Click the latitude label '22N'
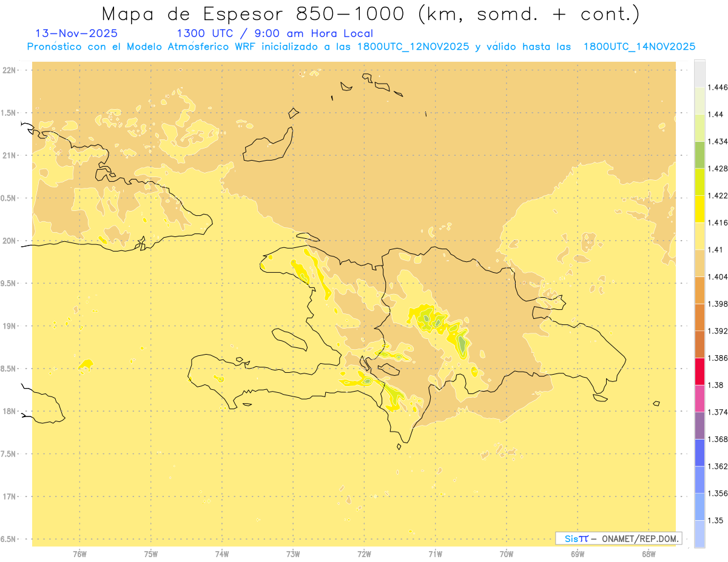This screenshot has width=728, height=562. click(10, 70)
